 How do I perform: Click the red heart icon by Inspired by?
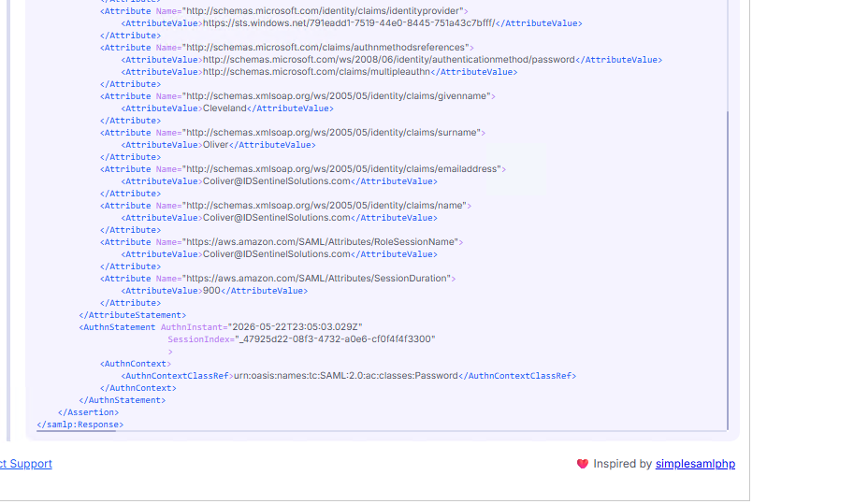point(582,464)
